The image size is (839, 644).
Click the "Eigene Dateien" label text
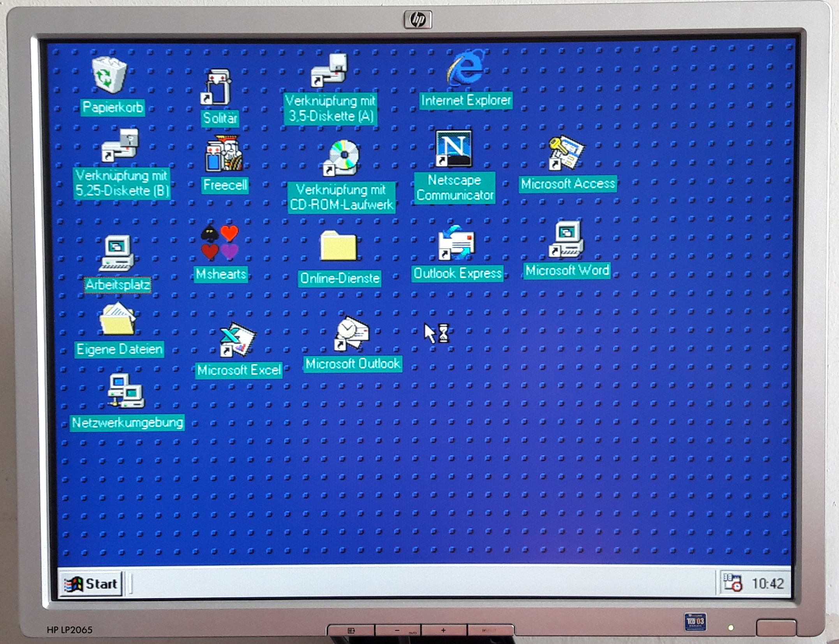tap(119, 349)
